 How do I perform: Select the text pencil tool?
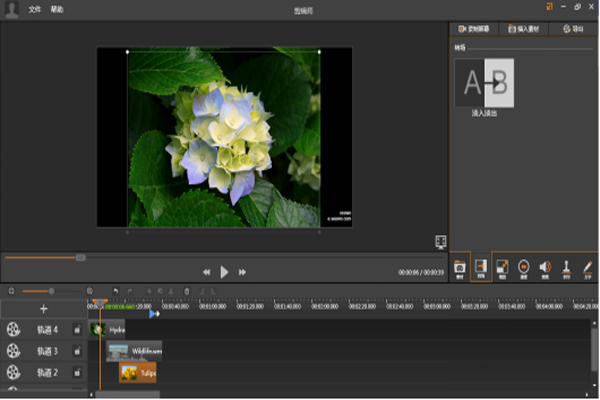(588, 267)
